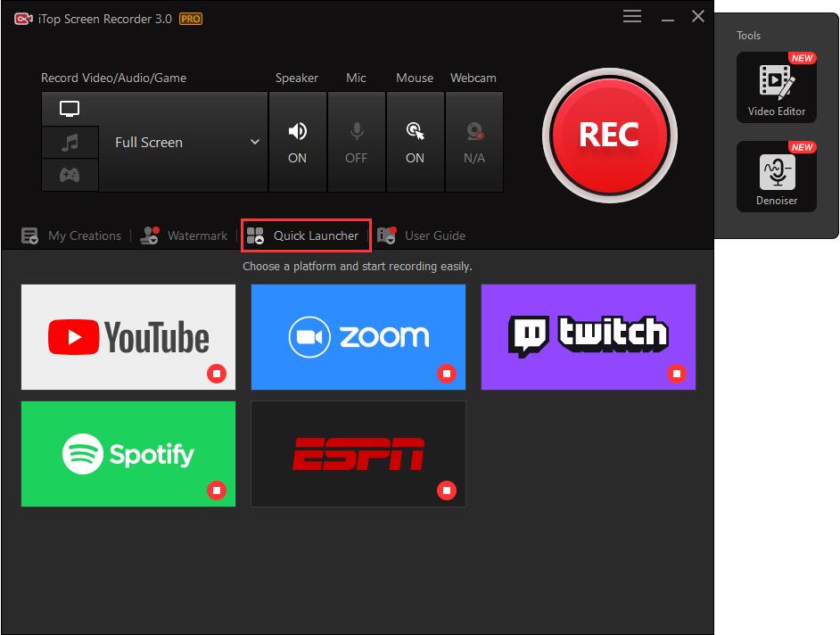
Task: Select the screen recording mode monitor icon
Action: click(70, 109)
